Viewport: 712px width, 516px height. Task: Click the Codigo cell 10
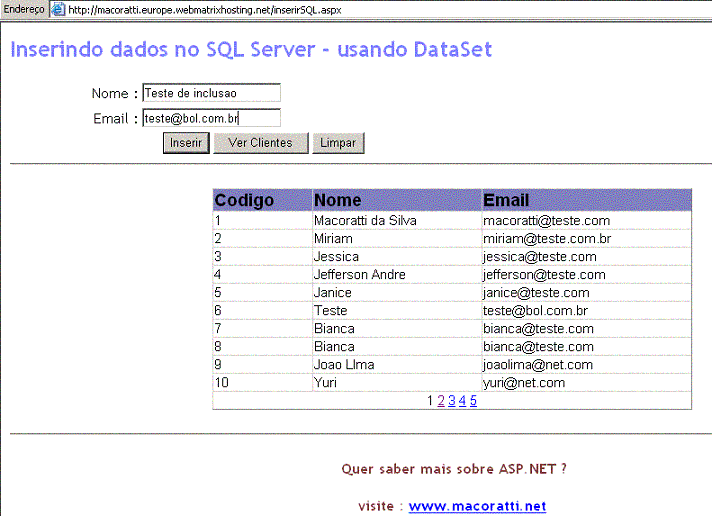(262, 383)
